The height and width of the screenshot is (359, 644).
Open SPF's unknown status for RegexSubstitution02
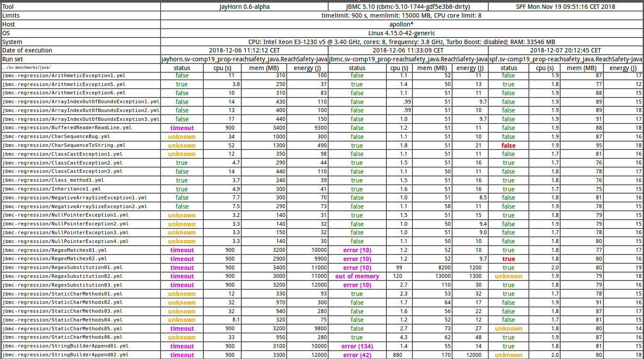pos(508,276)
